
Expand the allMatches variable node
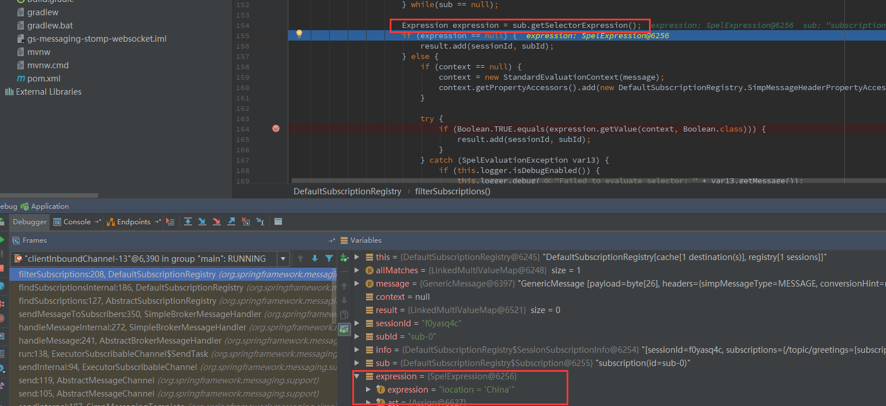(x=357, y=270)
